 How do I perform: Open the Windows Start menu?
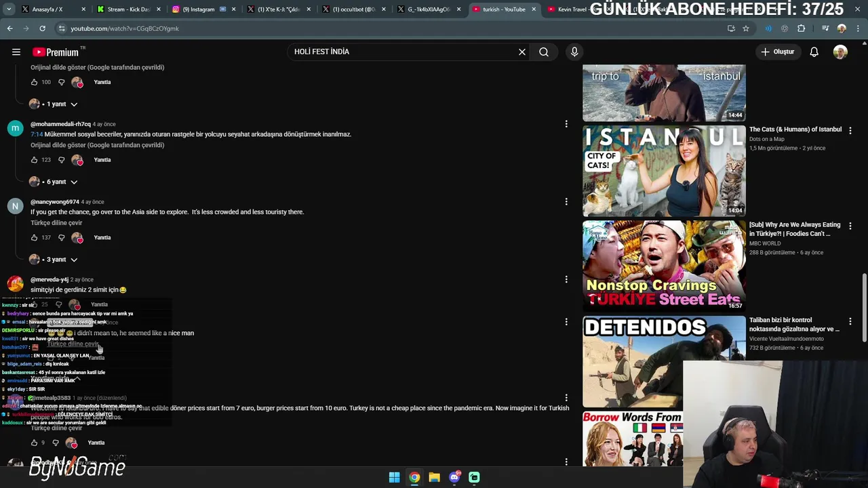394,477
